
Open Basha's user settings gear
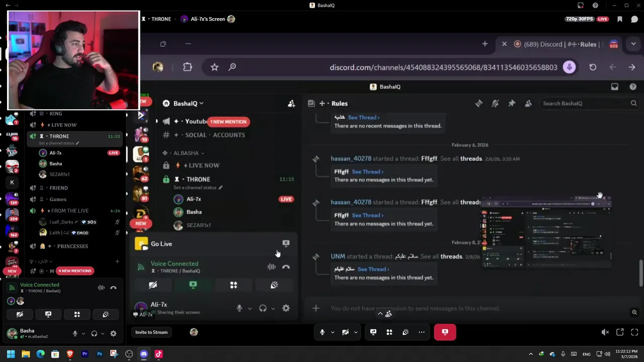[x=113, y=333]
